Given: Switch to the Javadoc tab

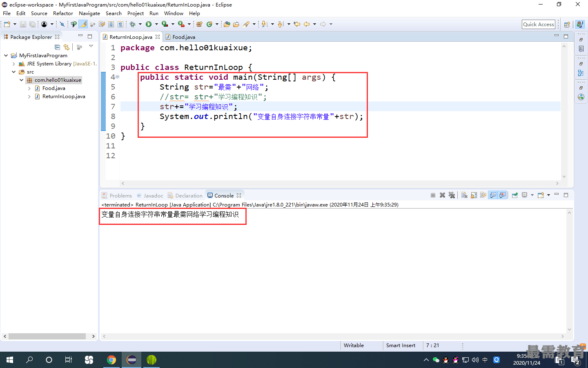Looking at the screenshot, I should point(150,195).
